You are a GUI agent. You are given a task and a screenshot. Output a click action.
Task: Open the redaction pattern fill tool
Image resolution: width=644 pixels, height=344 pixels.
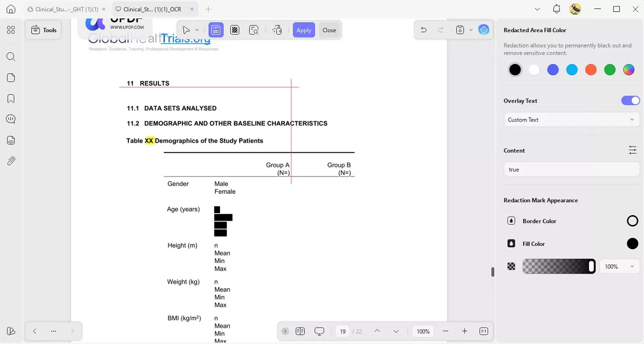point(235,30)
